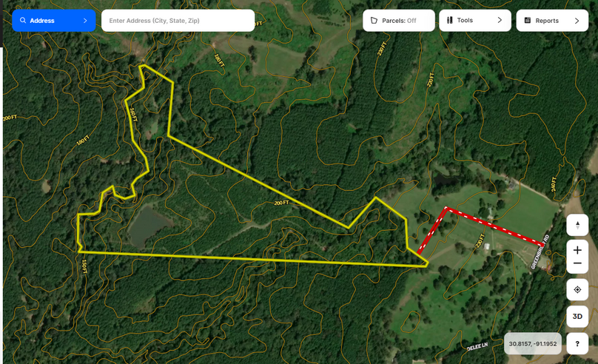
Task: Reset map orientation with compass icon
Action: (x=577, y=225)
